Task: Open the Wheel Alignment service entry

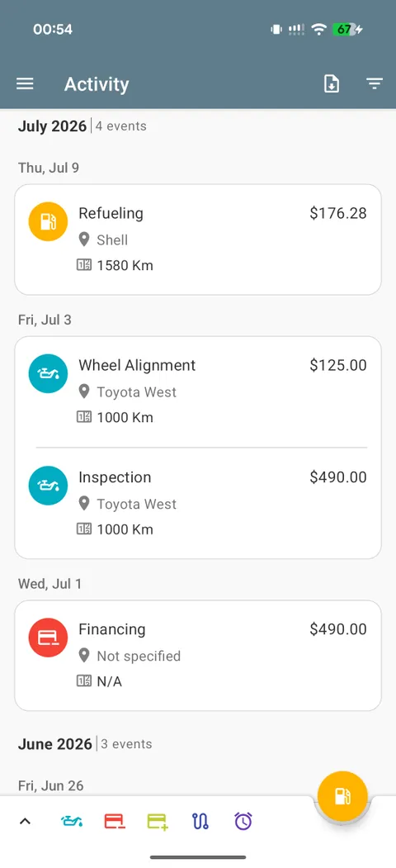Action: click(x=197, y=391)
